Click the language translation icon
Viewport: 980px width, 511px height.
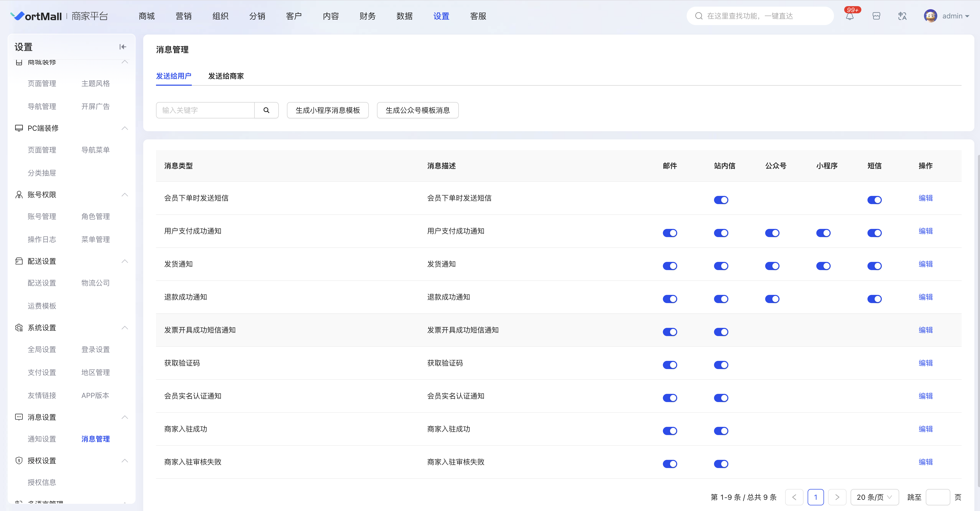click(902, 16)
